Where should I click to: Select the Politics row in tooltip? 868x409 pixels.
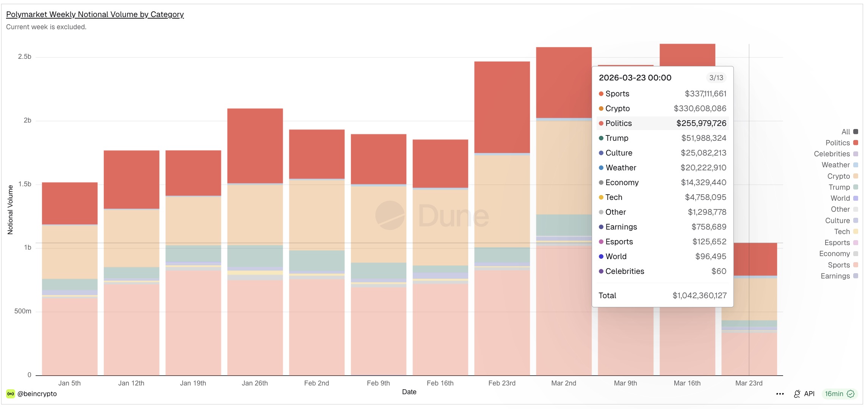coord(662,123)
